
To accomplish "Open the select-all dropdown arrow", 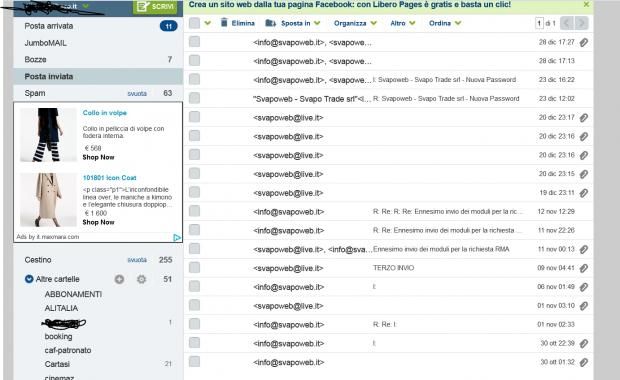I will pyautogui.click(x=208, y=23).
